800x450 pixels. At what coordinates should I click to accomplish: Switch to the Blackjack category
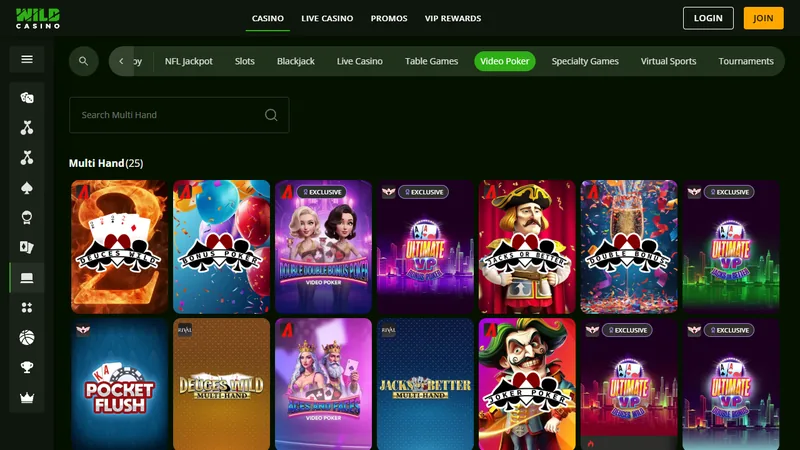[x=295, y=61]
